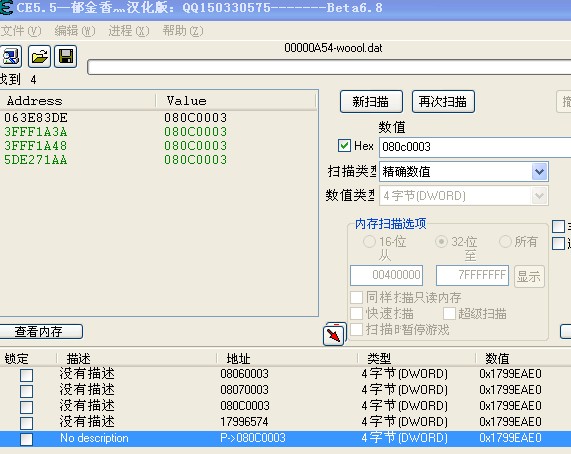Click the floppy disk save icon
This screenshot has width=571, height=454.
(x=66, y=56)
